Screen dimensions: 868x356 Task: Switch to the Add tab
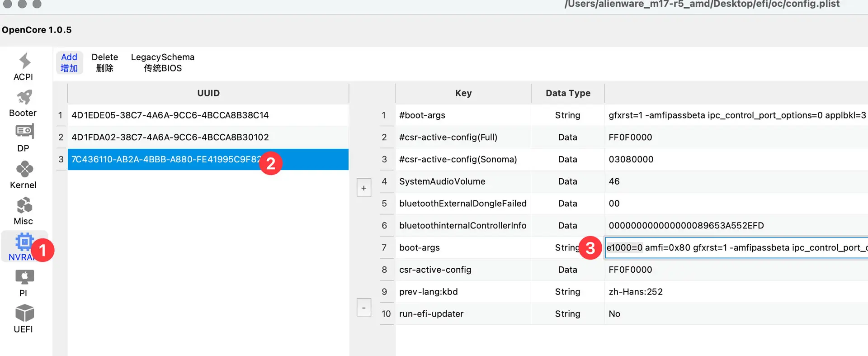69,62
